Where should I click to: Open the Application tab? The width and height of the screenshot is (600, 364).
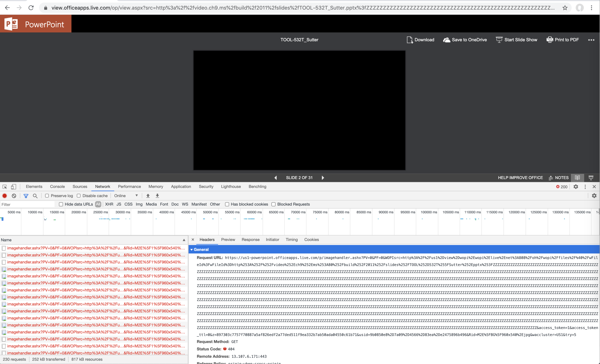[x=181, y=186]
